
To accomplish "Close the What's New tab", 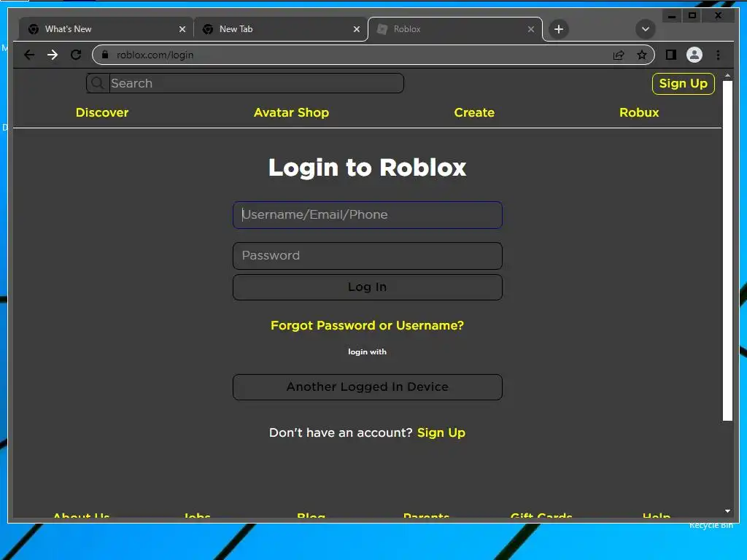I will tap(182, 29).
